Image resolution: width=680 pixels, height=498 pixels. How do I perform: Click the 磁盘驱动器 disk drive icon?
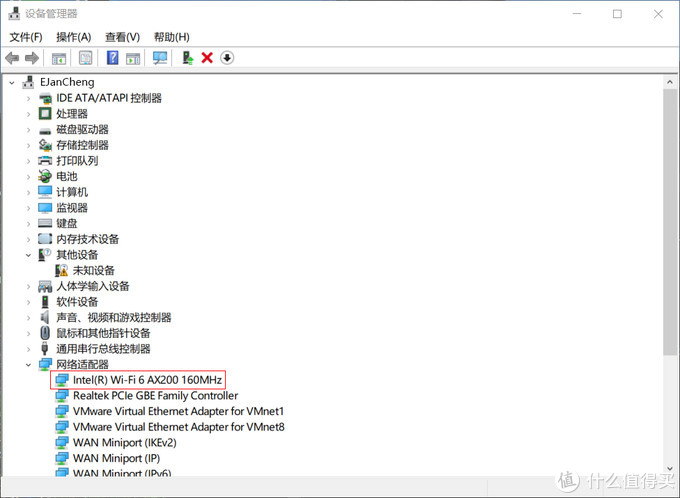pos(45,130)
